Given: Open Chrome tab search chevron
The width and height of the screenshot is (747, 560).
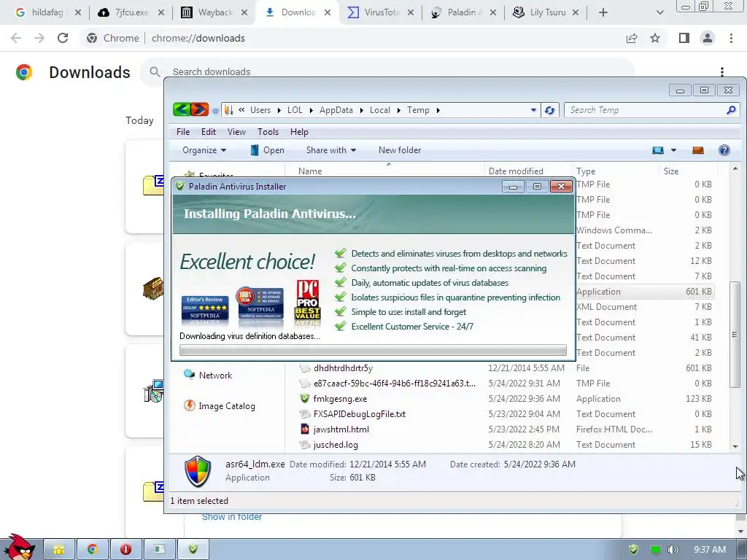Looking at the screenshot, I should [x=659, y=12].
